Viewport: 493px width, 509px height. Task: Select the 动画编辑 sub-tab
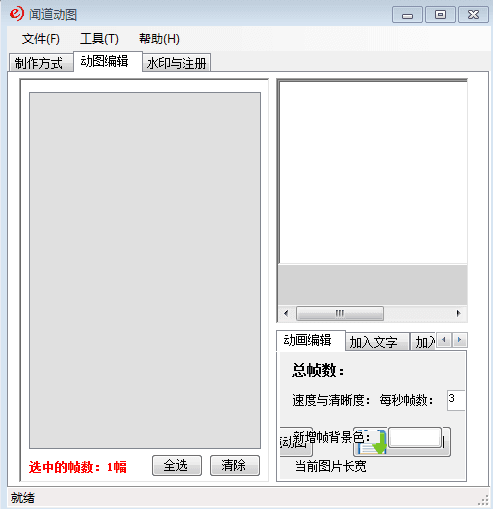click(x=311, y=340)
